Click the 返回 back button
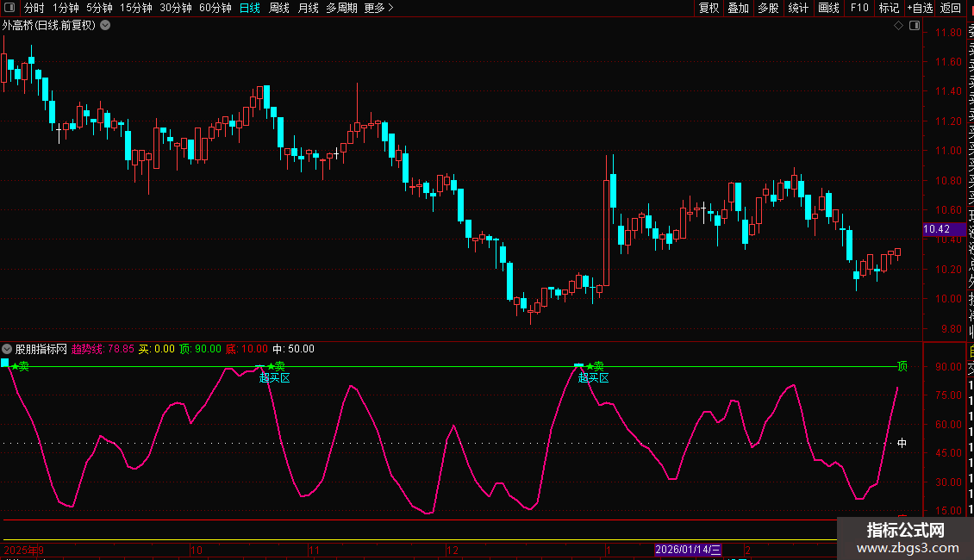This screenshot has width=974, height=560. [951, 8]
